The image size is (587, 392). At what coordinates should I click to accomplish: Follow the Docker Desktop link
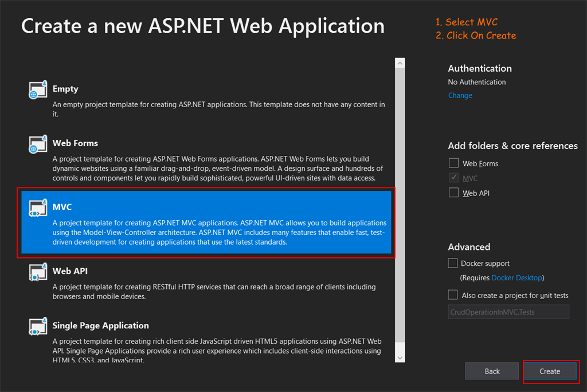(516, 278)
